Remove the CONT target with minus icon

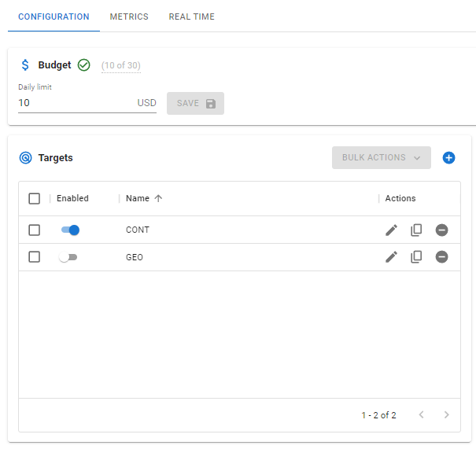pyautogui.click(x=441, y=230)
